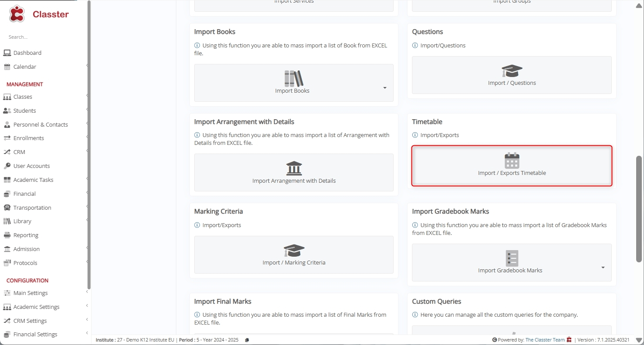Click the Import Books bookshelf icon
The height and width of the screenshot is (345, 644).
(x=293, y=79)
